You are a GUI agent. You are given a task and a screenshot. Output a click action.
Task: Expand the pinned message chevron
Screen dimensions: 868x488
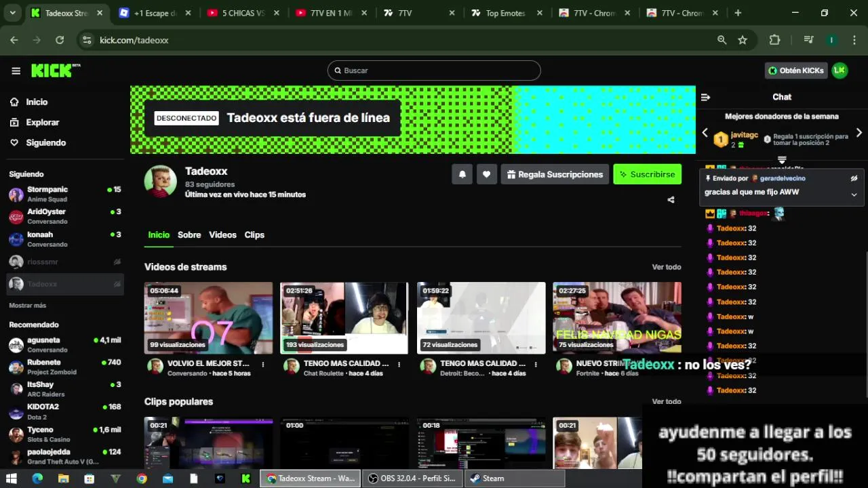coord(854,195)
